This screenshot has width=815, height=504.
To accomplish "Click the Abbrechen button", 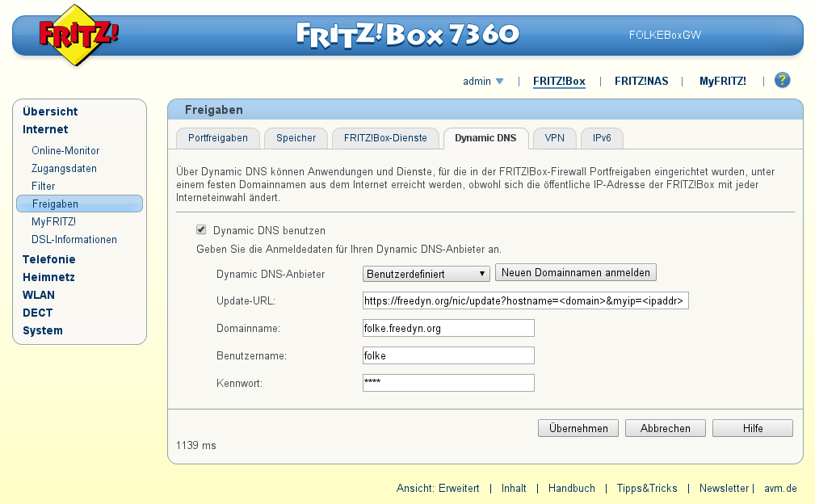I will [x=665, y=428].
